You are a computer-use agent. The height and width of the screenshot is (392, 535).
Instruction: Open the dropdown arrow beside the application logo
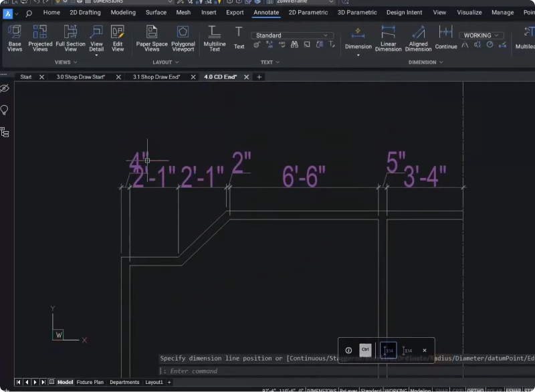(16, 13)
